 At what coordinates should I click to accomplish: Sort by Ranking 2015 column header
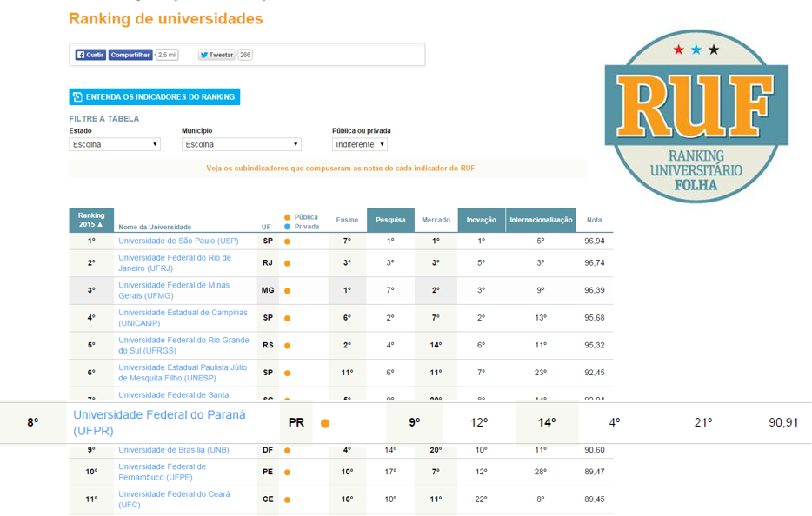point(91,220)
